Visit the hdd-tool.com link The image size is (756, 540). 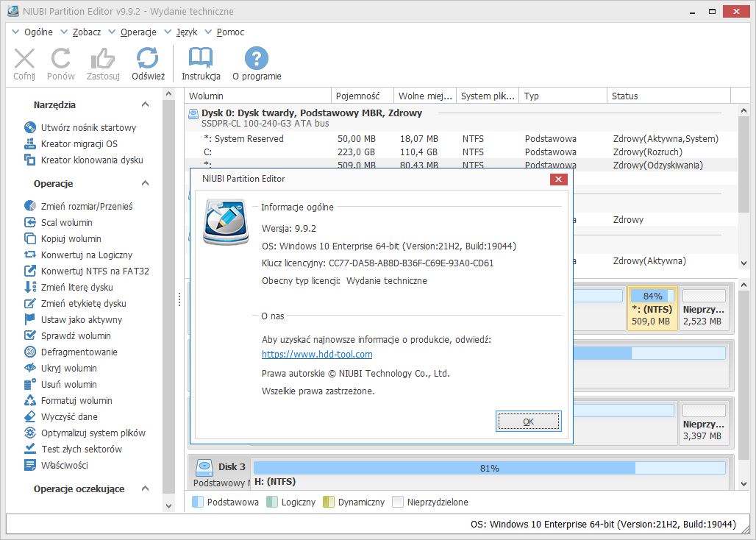point(317,355)
